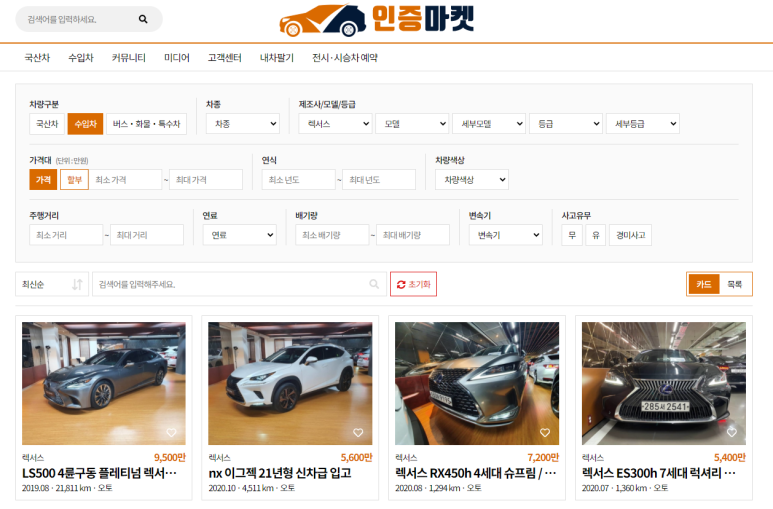
Task: Open 커뮤니티 menu item
Action: point(129,58)
